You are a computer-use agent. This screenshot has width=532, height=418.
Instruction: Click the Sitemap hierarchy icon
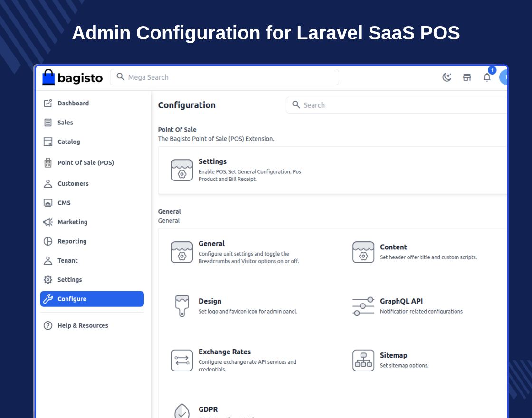(363, 361)
